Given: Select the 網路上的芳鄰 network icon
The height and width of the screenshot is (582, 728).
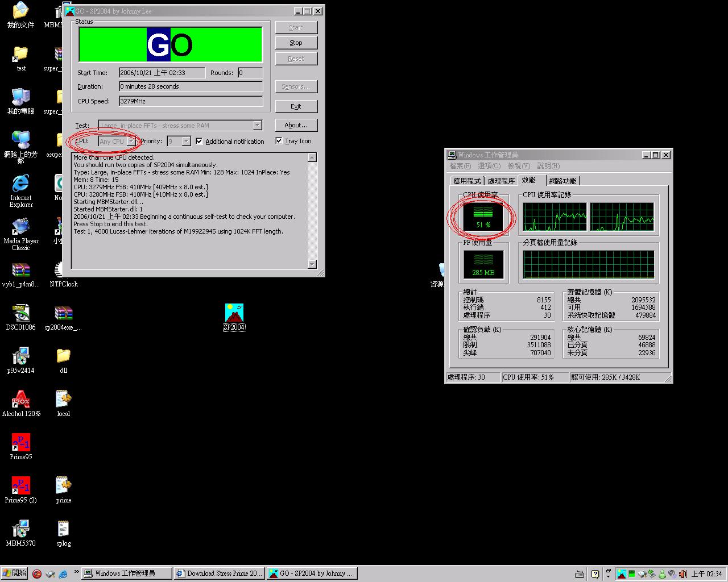Looking at the screenshot, I should pyautogui.click(x=20, y=147).
